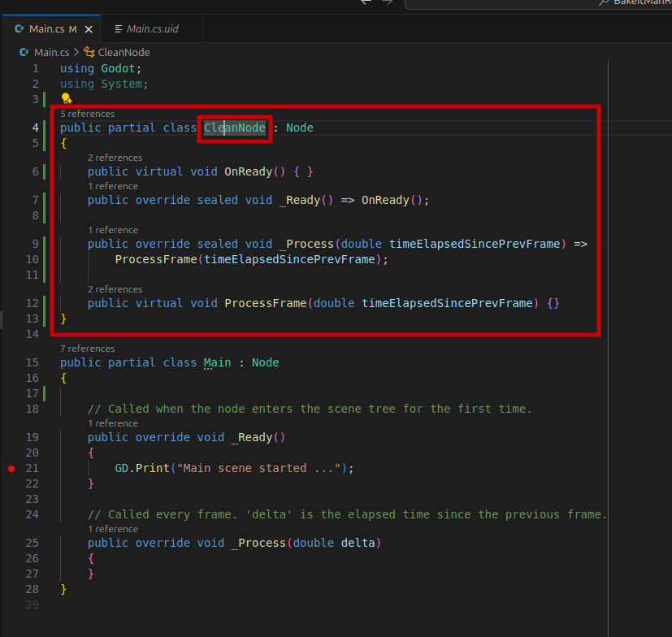Click the command center search box

tap(538, 3)
